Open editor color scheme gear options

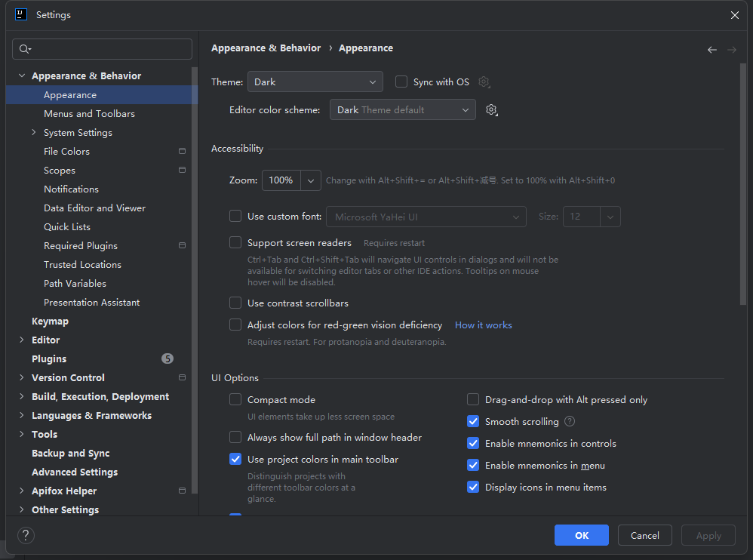click(x=491, y=110)
